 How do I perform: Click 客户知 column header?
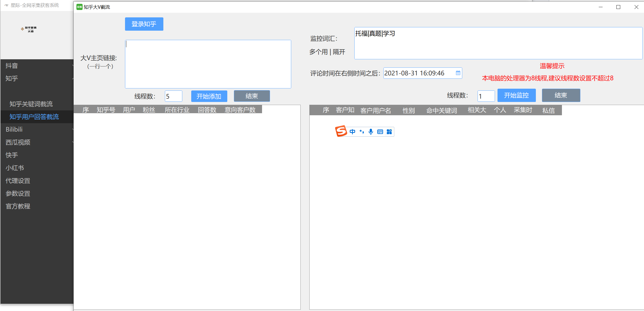point(345,110)
